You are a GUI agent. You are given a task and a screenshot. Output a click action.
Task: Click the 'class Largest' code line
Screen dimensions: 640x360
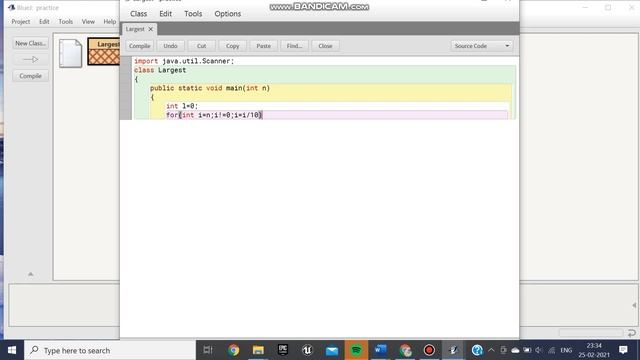tap(160, 70)
